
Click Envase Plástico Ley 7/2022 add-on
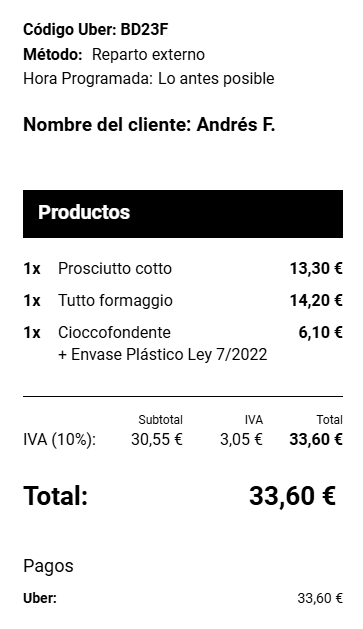click(x=162, y=355)
